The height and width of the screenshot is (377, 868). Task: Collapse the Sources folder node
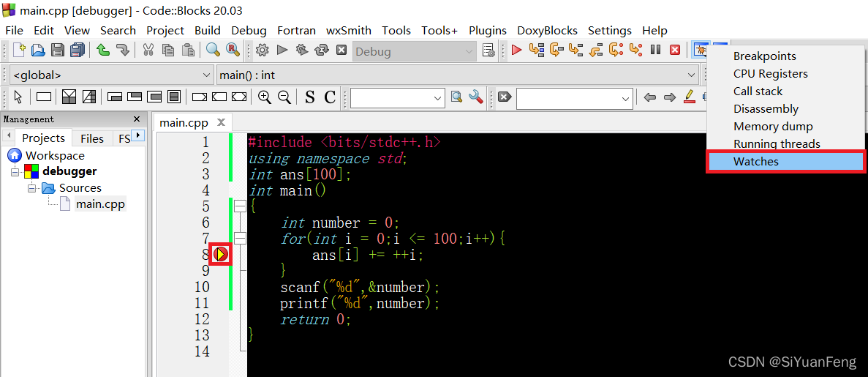[x=31, y=188]
